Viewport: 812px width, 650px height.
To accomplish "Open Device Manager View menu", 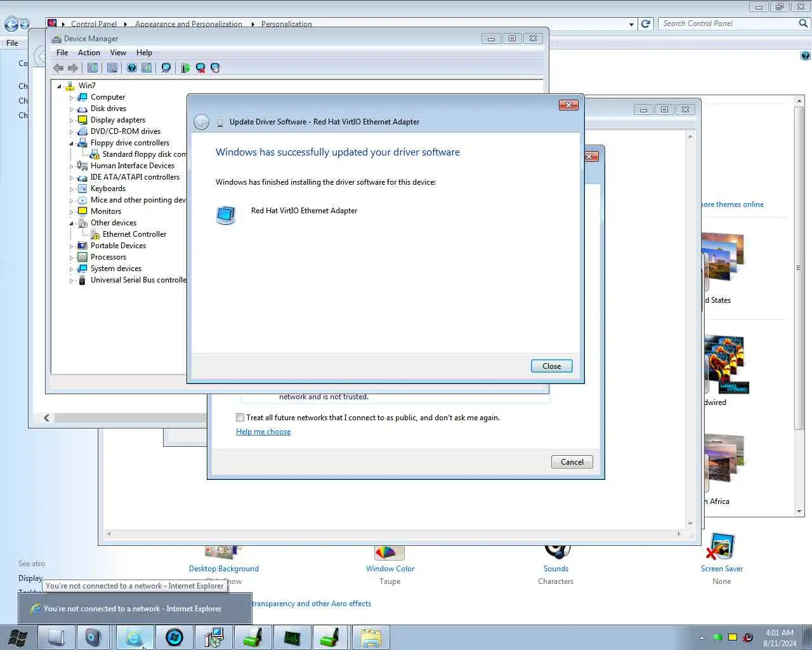I will pyautogui.click(x=118, y=53).
